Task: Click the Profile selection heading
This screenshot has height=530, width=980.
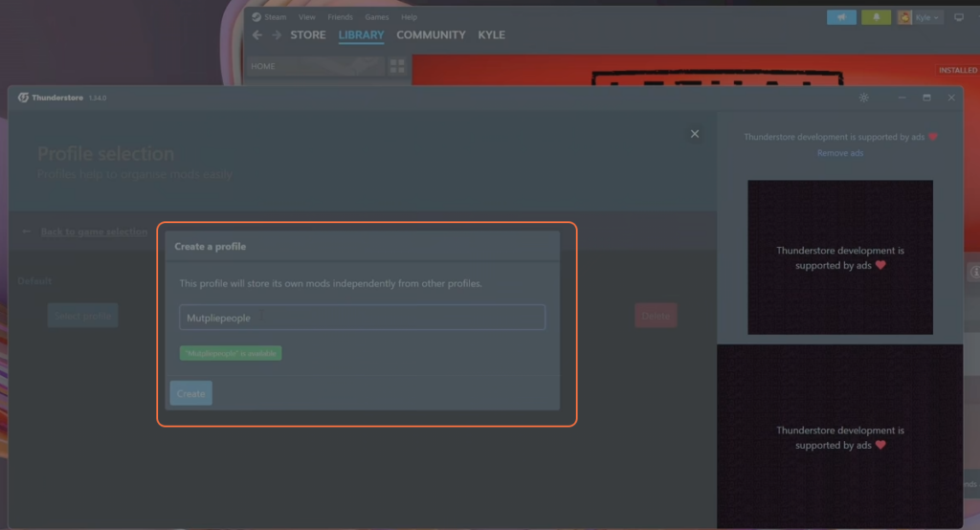Action: (105, 153)
